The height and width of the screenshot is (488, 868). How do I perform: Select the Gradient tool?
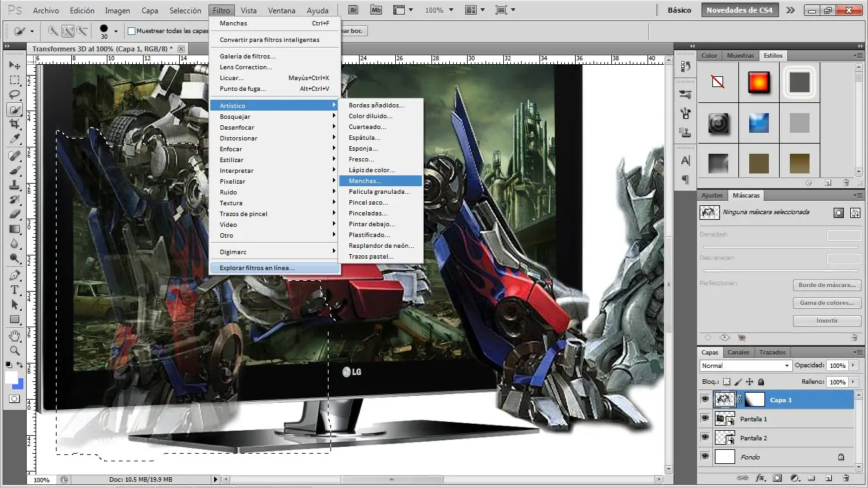[x=15, y=229]
